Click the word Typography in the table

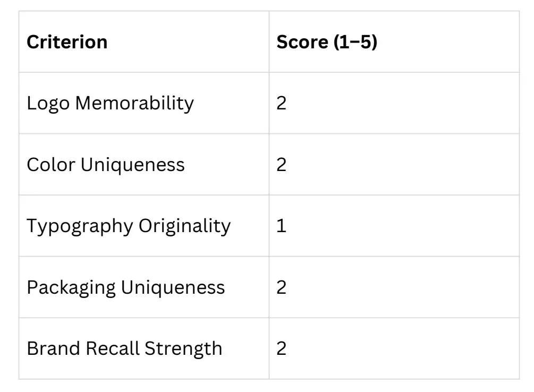pyautogui.click(x=80, y=227)
